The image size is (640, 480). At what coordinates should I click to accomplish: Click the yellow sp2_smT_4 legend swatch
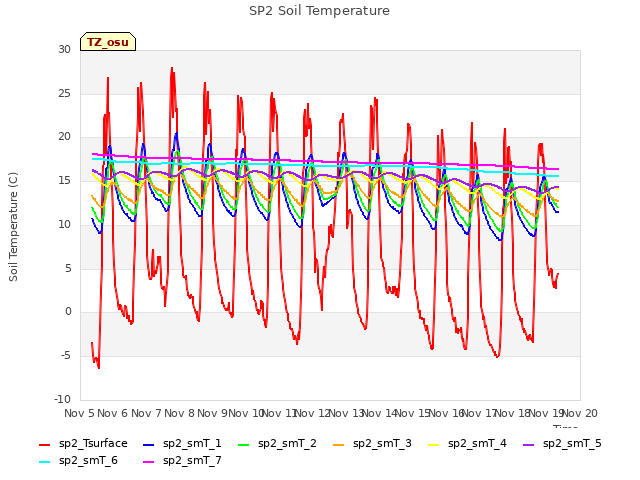tap(433, 444)
